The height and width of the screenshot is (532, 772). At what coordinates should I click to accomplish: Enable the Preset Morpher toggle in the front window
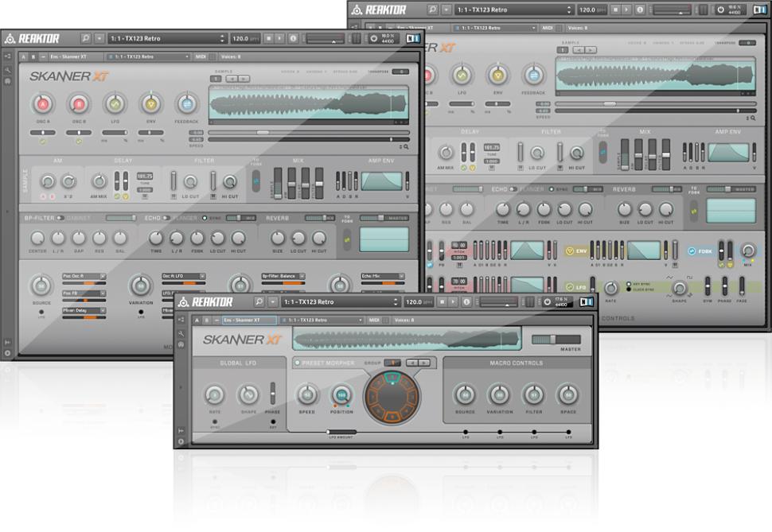point(297,363)
